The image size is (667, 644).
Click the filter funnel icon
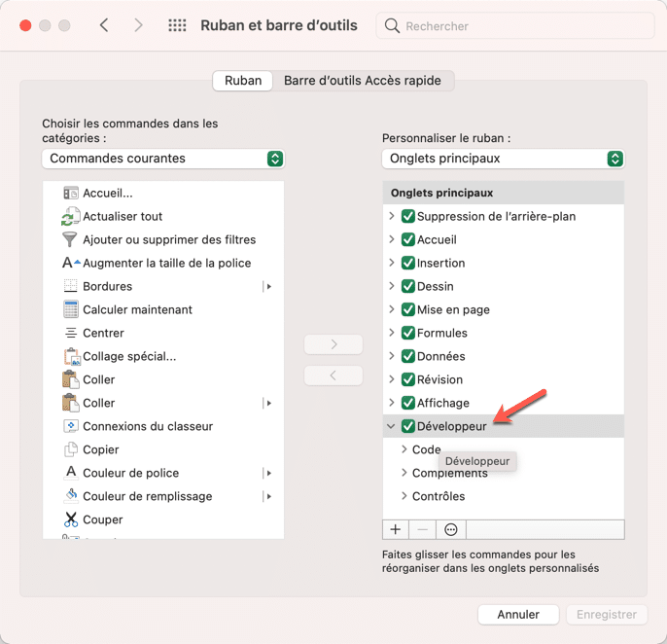(70, 239)
